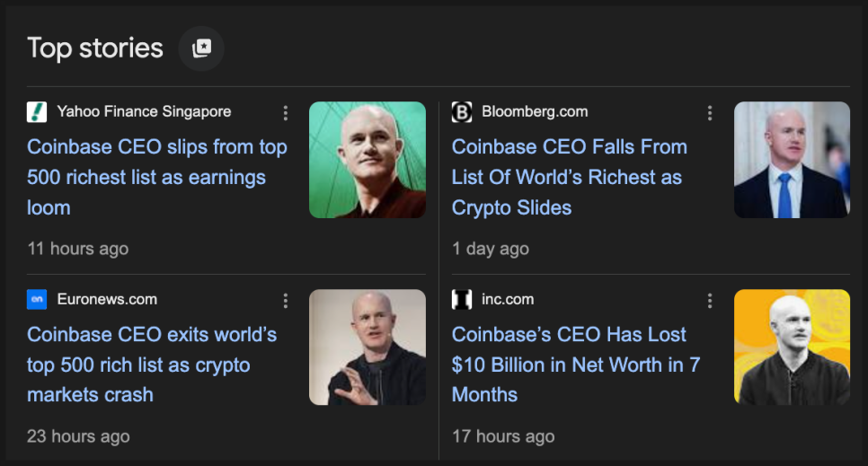Viewport: 868px width, 466px height.
Task: Click the saved stories icon beside Top stories
Action: click(201, 48)
